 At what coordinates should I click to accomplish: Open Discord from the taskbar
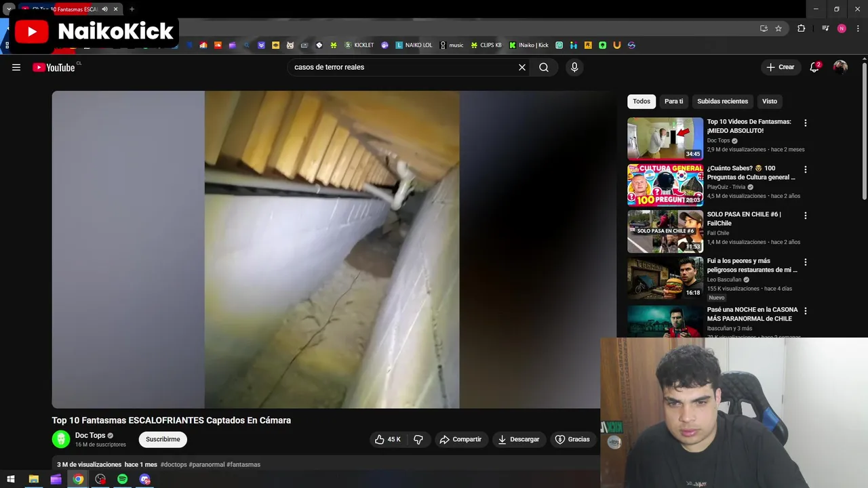pyautogui.click(x=144, y=479)
